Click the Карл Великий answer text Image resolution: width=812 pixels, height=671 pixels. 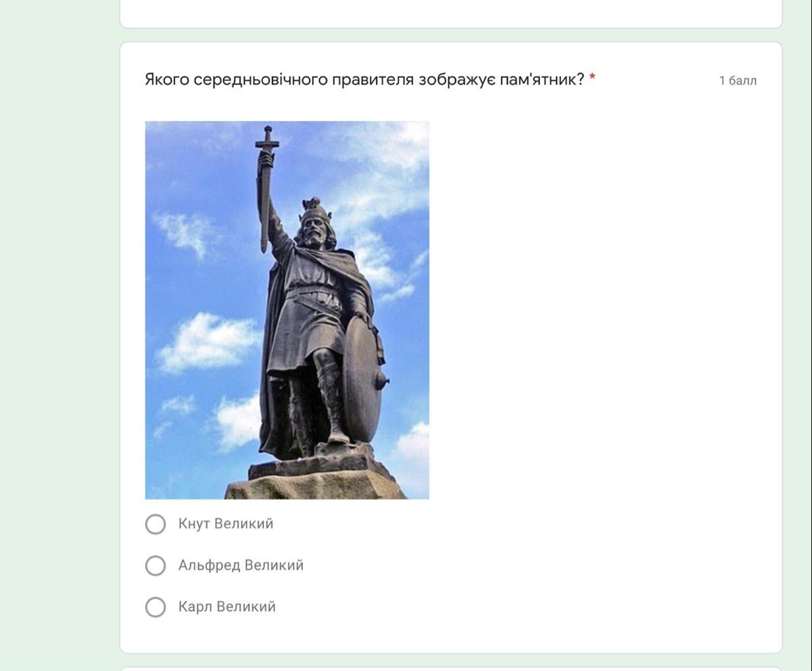pos(227,607)
